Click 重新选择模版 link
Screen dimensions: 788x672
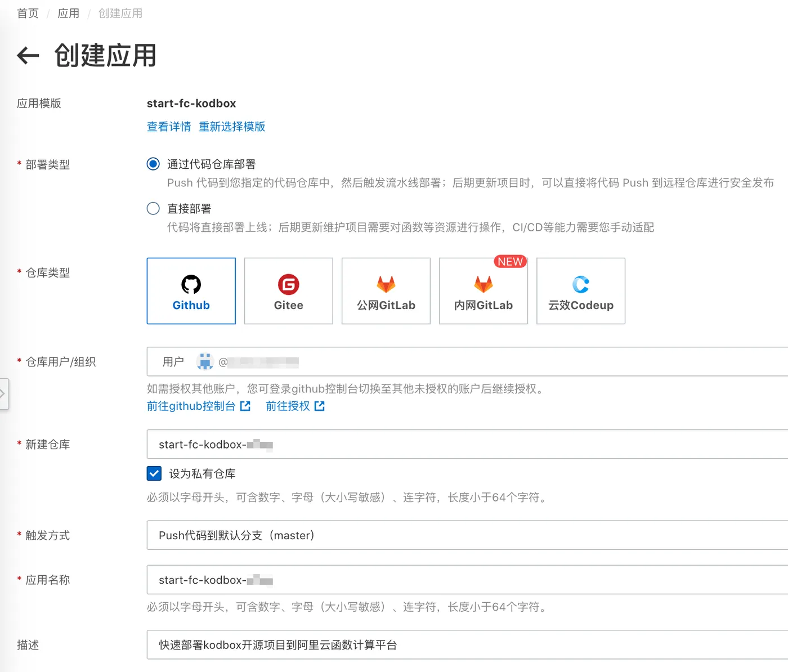tap(232, 126)
